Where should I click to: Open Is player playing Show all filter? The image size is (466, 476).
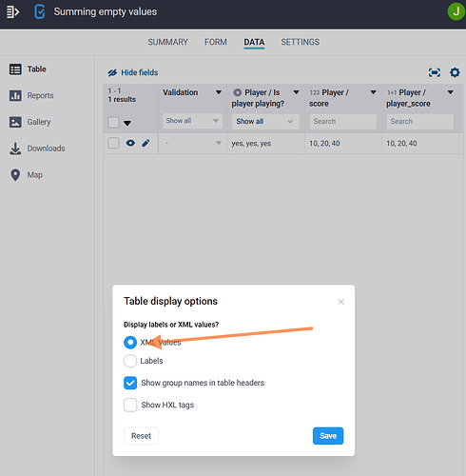(265, 122)
